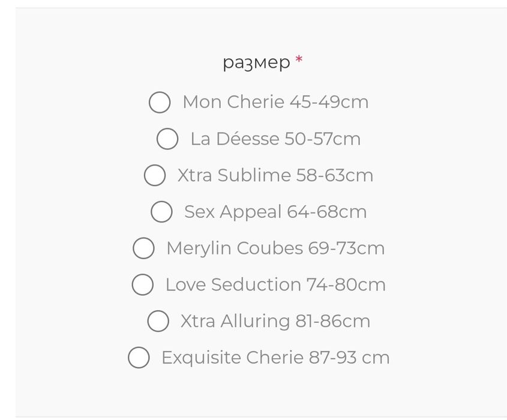Click the "Love Seduction 74-80cm" option text
This screenshot has width=507, height=420.
pos(275,284)
